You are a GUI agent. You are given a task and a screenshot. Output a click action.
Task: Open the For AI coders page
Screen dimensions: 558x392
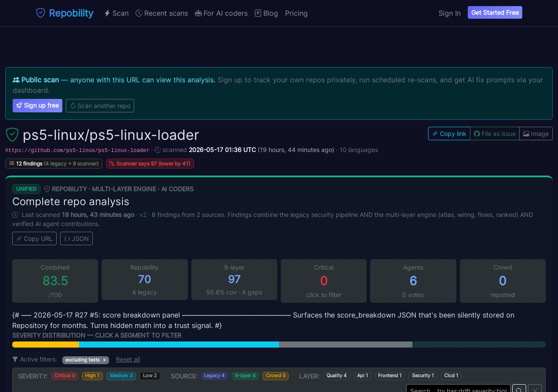coord(221,13)
